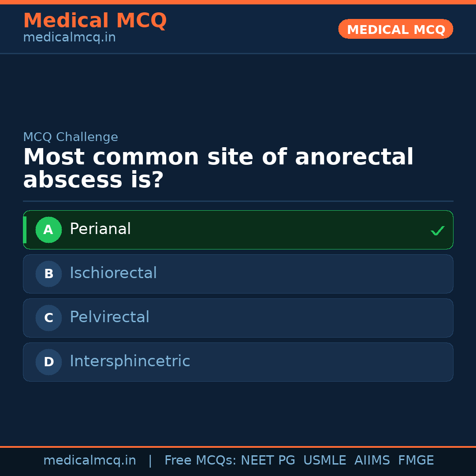The width and height of the screenshot is (476, 476).
Task: Click "NEET PG" in the footer
Action: coord(268,461)
